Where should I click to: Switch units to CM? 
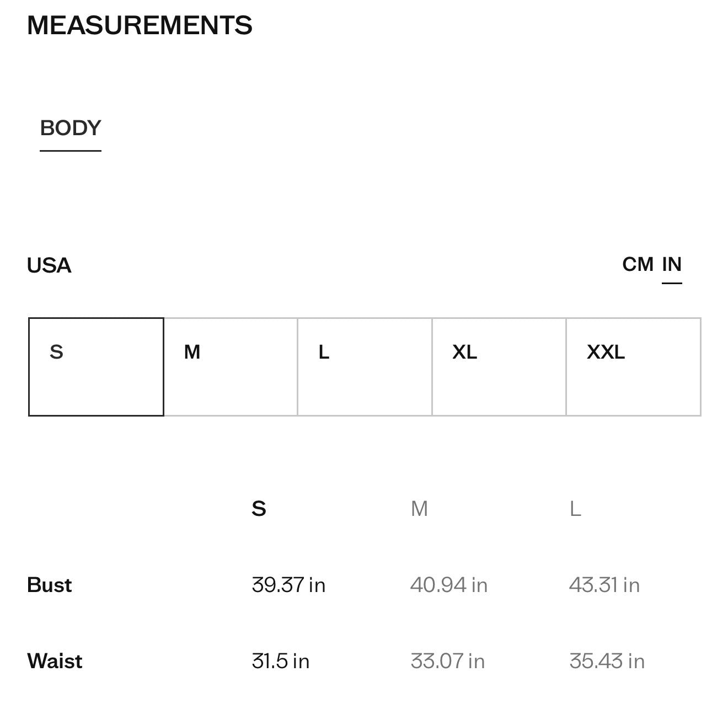[638, 264]
